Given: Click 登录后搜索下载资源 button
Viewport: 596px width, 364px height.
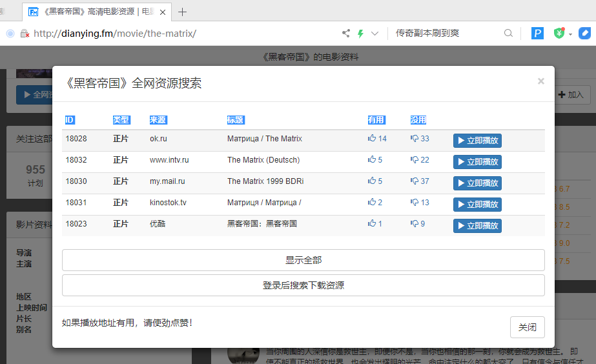Looking at the screenshot, I should [303, 285].
